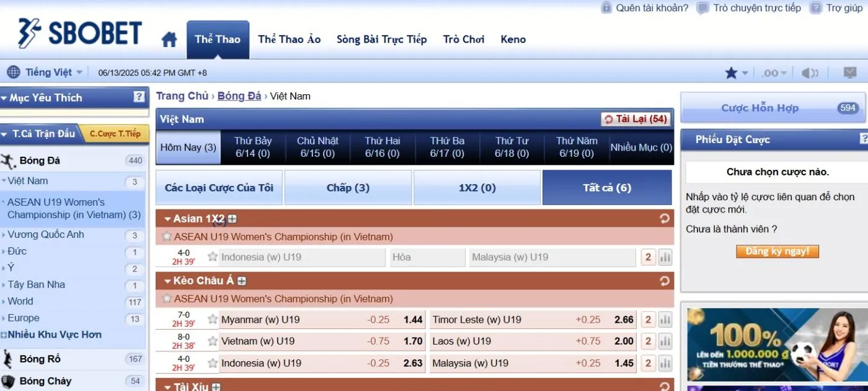868x391 pixels.
Task: Select the Chấp (3) tab
Action: coord(348,188)
